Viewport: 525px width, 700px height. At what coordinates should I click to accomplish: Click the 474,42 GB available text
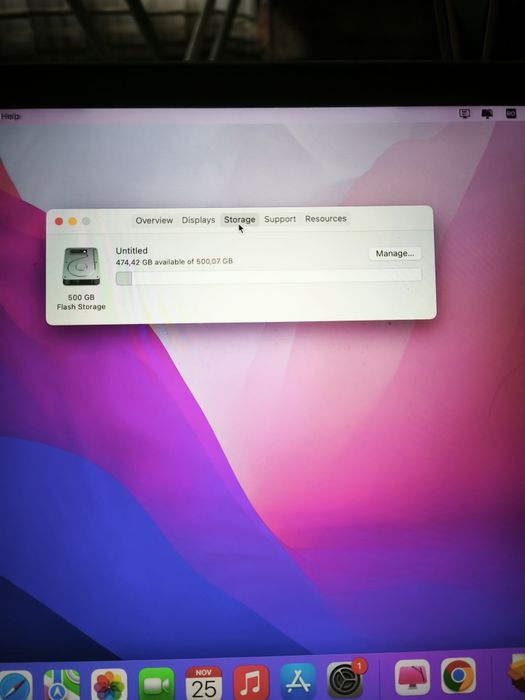click(x=174, y=262)
